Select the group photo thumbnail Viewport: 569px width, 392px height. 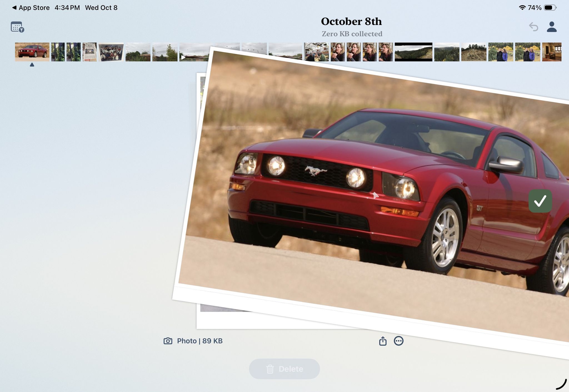(x=111, y=52)
